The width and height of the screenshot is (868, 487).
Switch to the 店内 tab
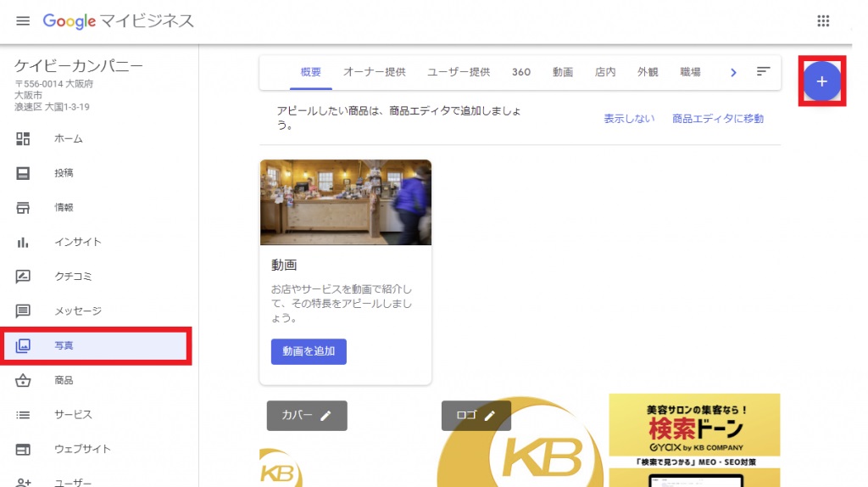pyautogui.click(x=605, y=72)
